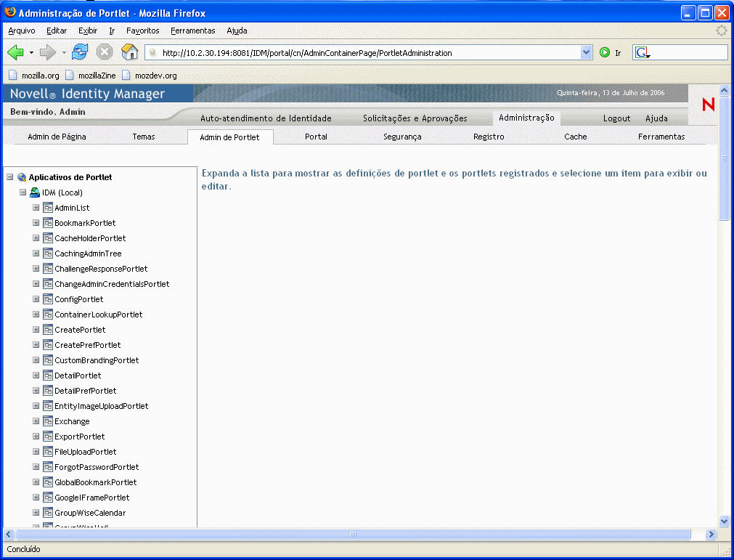This screenshot has height=560, width=734.
Task: Click the mozilla.org bookmark page icon
Action: point(13,75)
